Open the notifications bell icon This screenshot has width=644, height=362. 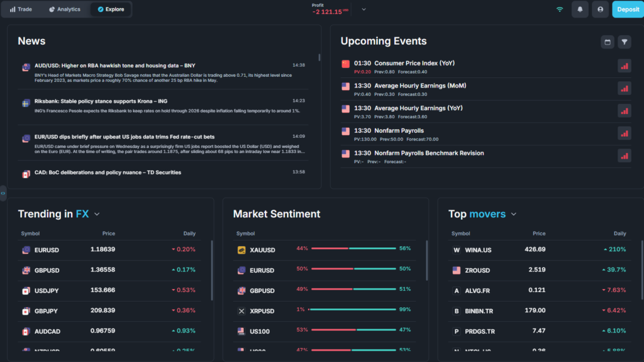580,9
